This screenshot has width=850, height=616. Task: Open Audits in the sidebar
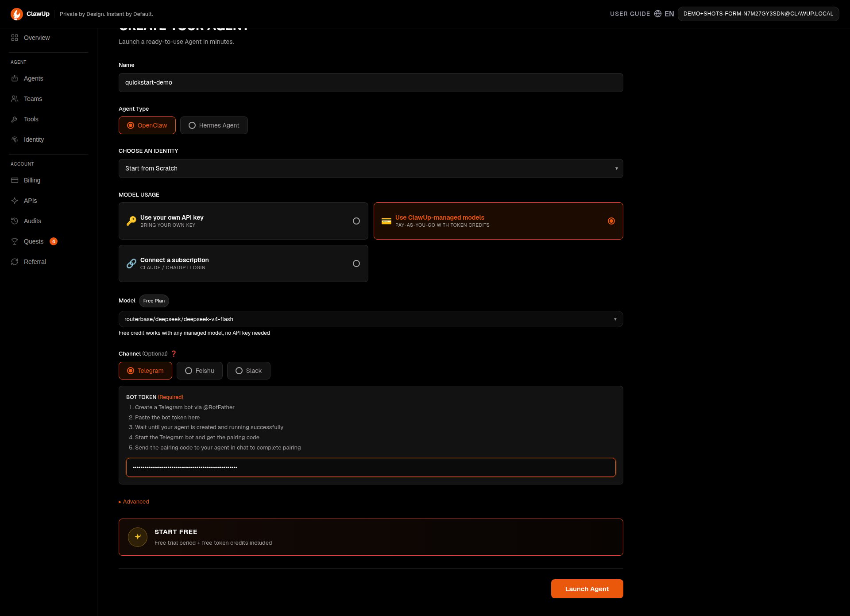click(49, 221)
